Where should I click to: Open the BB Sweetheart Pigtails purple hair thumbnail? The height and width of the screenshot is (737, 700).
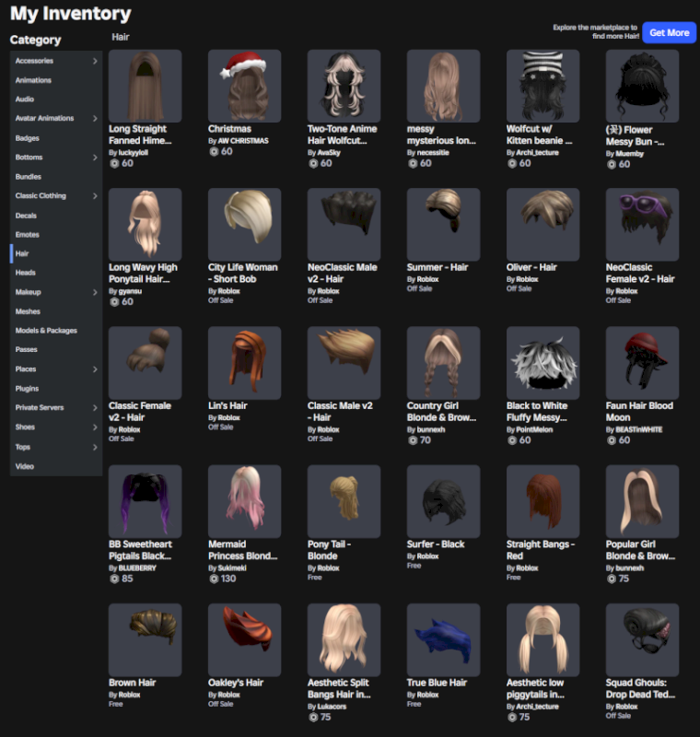146,501
